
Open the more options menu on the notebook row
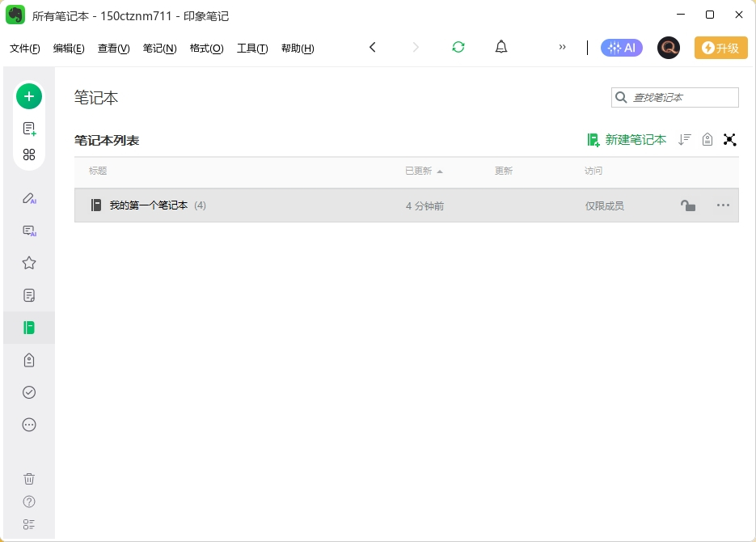pyautogui.click(x=723, y=205)
